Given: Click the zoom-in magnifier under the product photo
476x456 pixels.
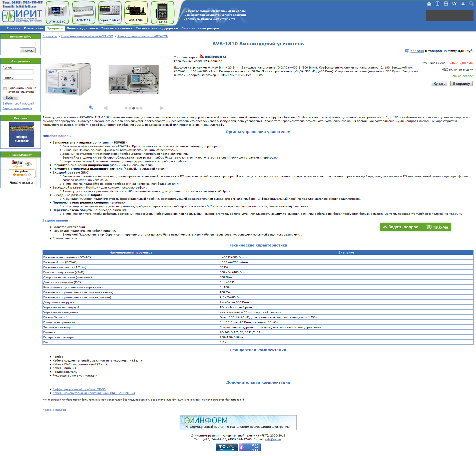Looking at the screenshot, I should [91, 107].
